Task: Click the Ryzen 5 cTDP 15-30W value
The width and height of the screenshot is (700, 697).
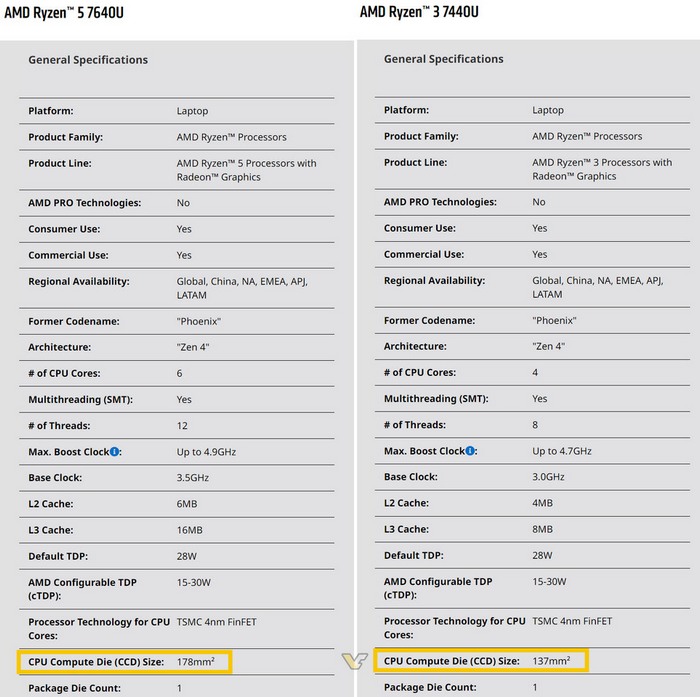Action: pyautogui.click(x=195, y=582)
